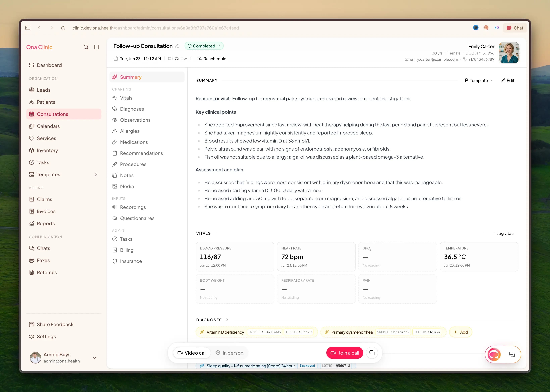Collapse the Ona Clinic sidebar panel icon
The image size is (550, 392).
point(97,47)
